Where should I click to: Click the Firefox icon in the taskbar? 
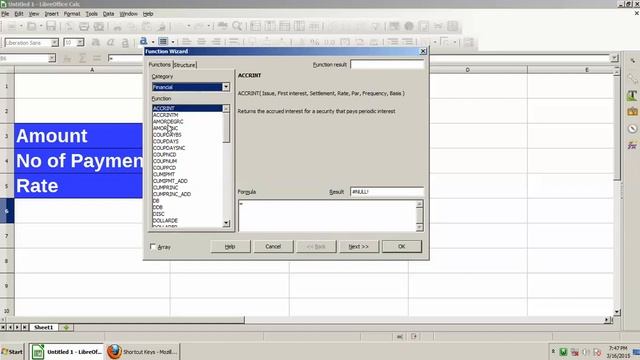click(x=114, y=351)
